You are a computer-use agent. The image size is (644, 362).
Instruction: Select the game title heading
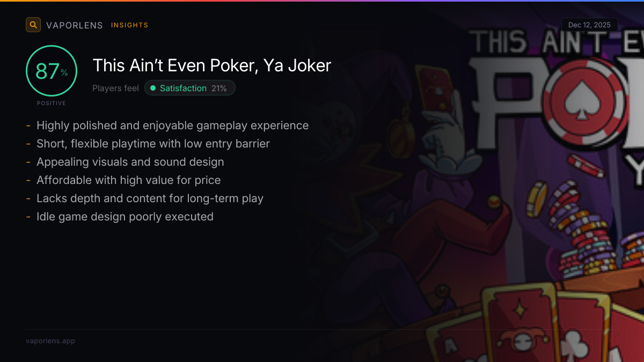coord(211,65)
